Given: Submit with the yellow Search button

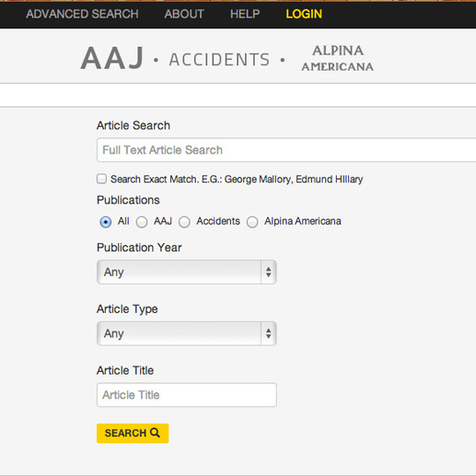Looking at the screenshot, I should tap(132, 433).
